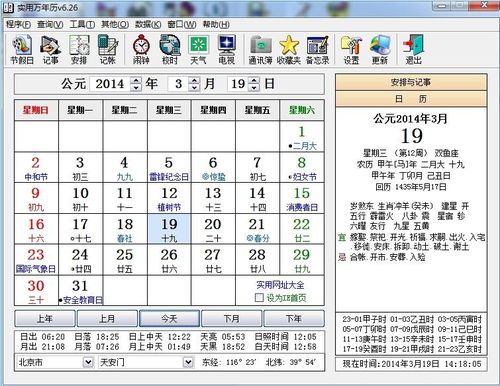Open the 备忘录 memo icon
The height and width of the screenshot is (386, 500).
[x=317, y=49]
